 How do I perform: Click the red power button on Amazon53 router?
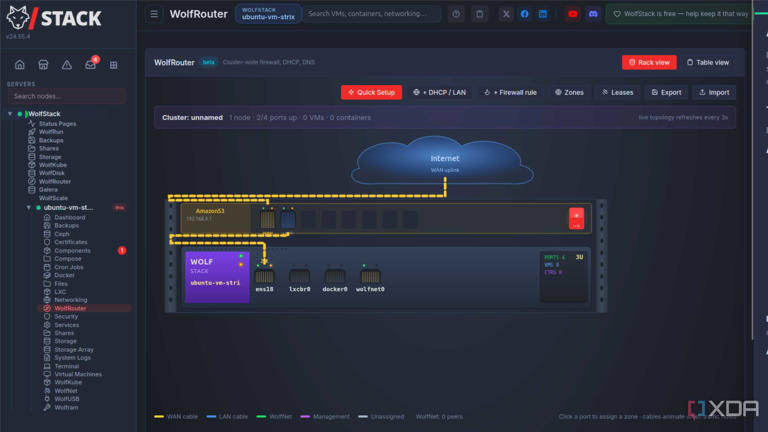click(x=576, y=218)
